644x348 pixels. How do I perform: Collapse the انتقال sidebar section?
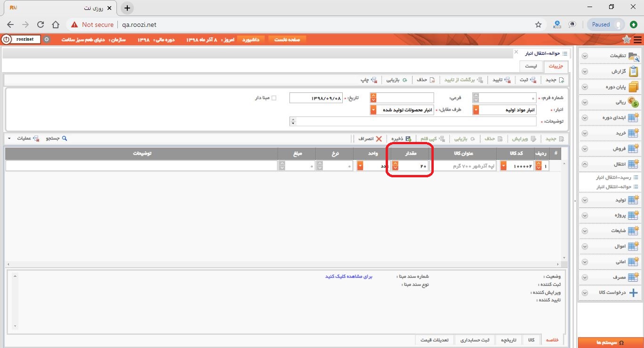click(x=585, y=164)
